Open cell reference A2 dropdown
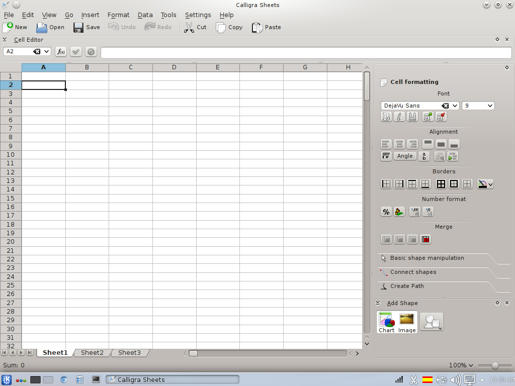Screen dimensions: 515x386 coord(46,52)
